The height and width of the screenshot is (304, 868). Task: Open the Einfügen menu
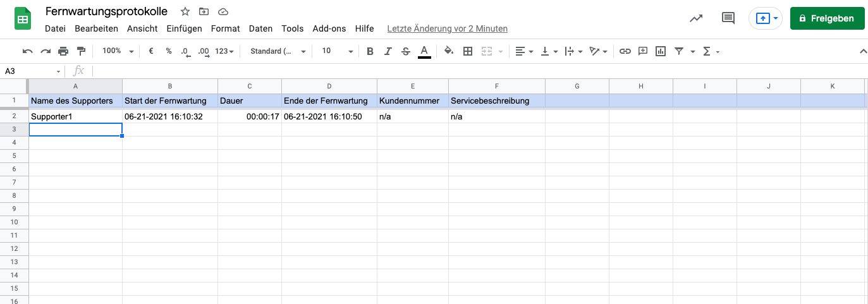pos(184,28)
